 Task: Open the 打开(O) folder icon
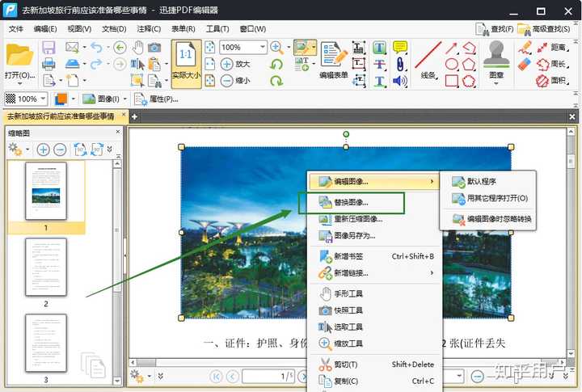point(19,55)
